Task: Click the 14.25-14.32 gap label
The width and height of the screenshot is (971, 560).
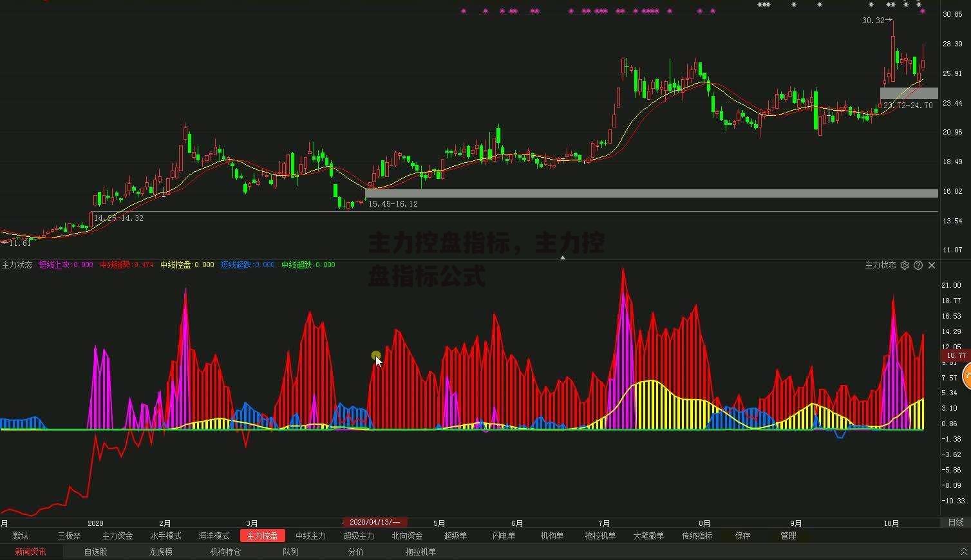Action: 119,218
